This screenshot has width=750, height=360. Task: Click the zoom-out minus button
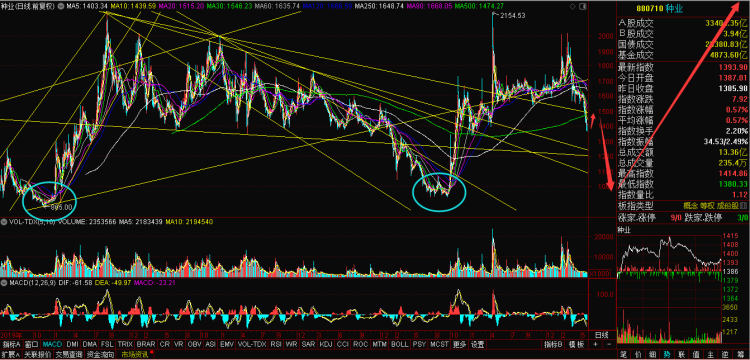click(609, 344)
